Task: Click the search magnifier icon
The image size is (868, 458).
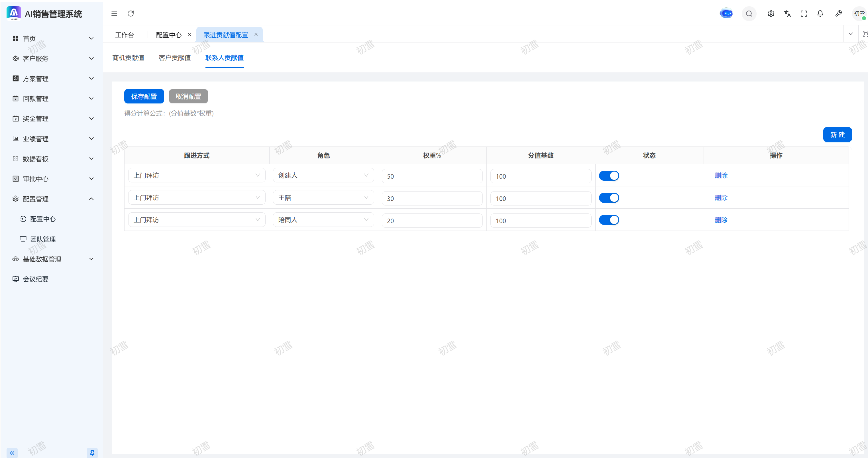Action: tap(749, 14)
